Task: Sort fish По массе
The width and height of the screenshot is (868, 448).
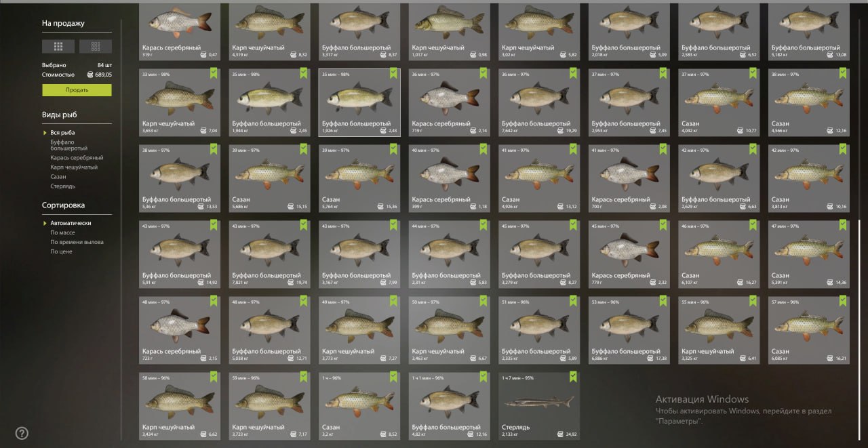Action: (62, 232)
